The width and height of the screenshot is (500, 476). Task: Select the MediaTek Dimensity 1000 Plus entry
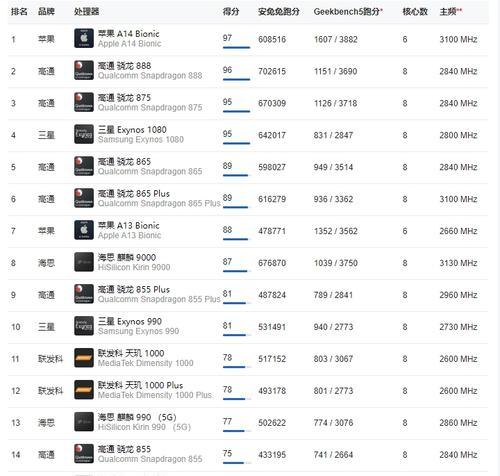[x=155, y=390]
